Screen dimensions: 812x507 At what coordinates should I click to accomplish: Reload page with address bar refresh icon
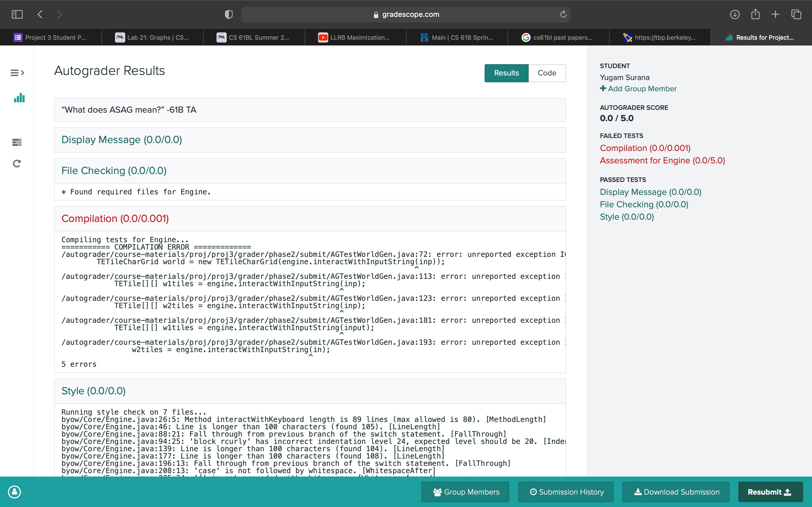click(563, 14)
